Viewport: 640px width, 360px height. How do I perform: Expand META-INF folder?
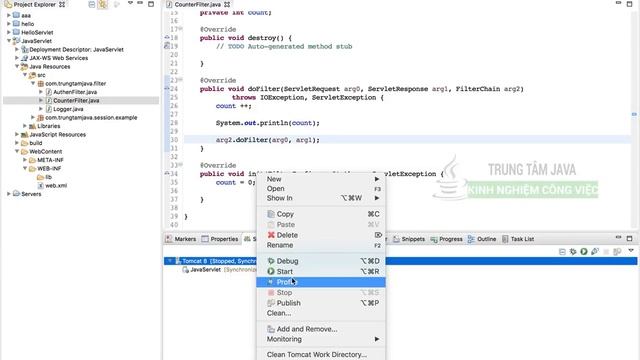click(x=25, y=160)
